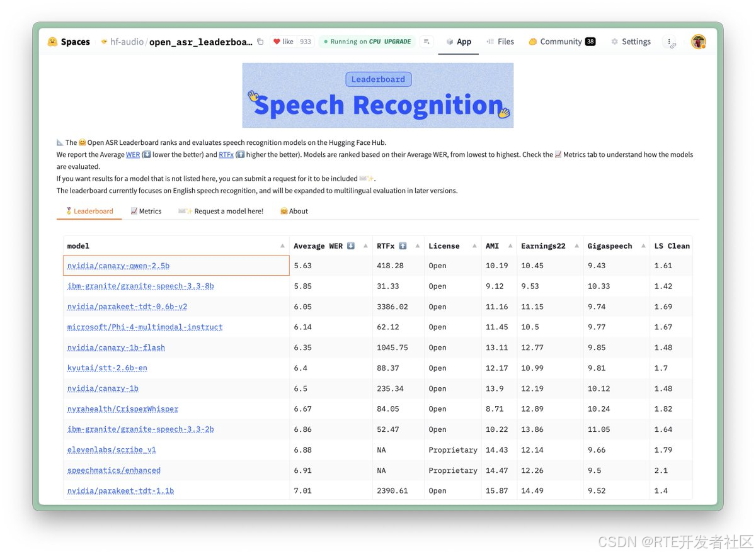756x554 pixels.
Task: Switch to the Metrics tab
Action: (x=146, y=211)
